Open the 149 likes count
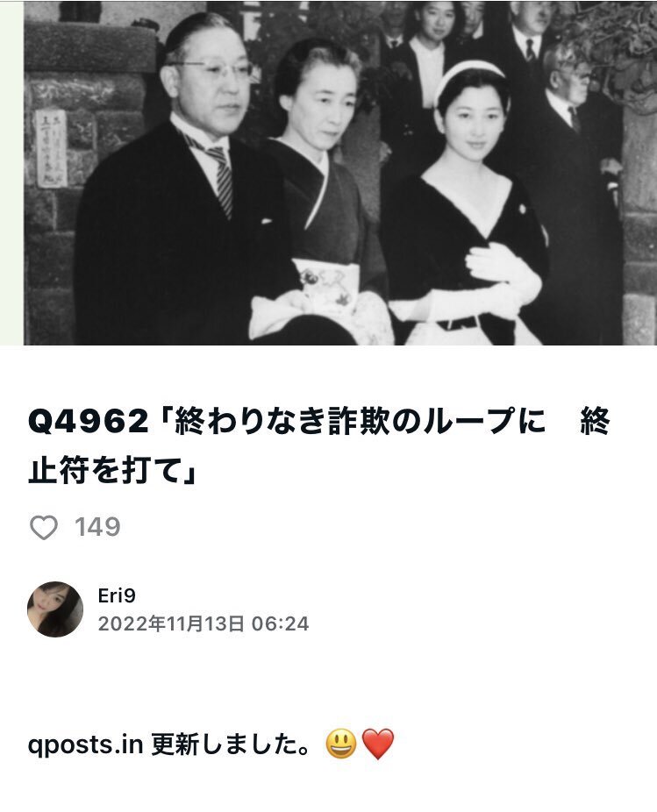 click(97, 527)
